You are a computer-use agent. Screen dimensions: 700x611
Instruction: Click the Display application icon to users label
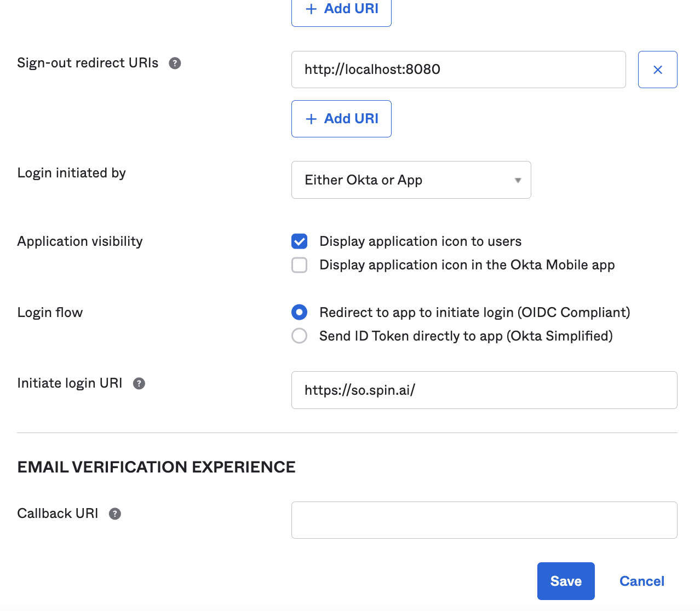click(x=420, y=241)
